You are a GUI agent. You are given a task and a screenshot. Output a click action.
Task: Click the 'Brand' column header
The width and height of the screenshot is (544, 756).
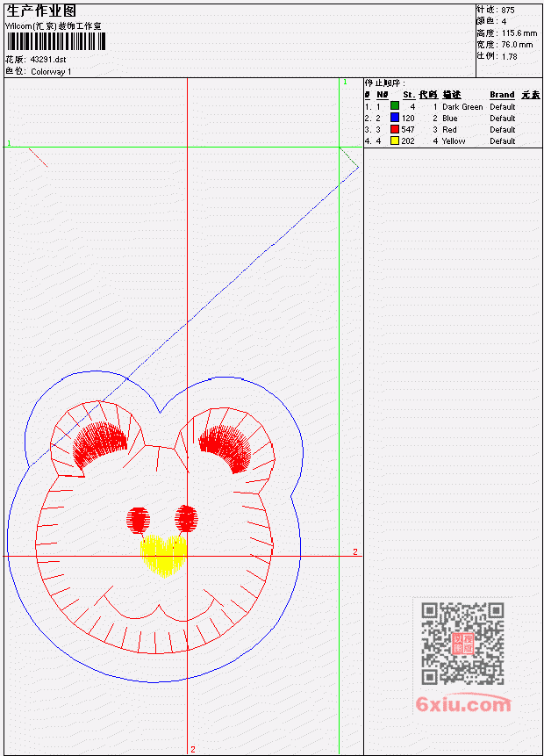click(502, 95)
